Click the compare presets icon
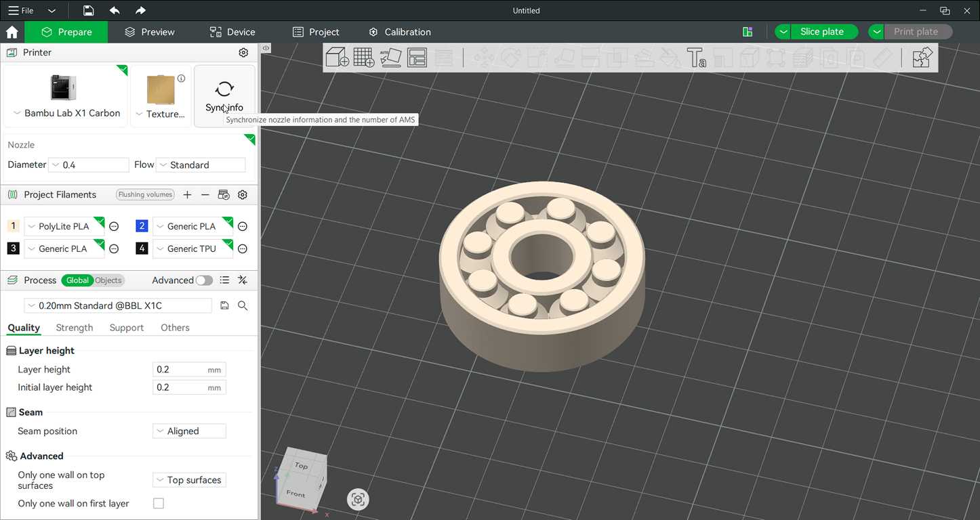 click(243, 280)
